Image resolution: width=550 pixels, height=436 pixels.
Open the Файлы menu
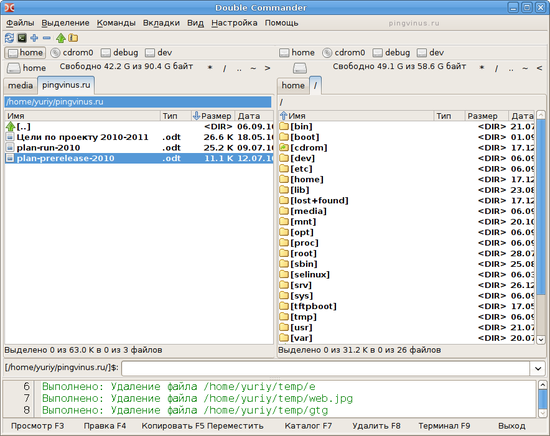(20, 23)
